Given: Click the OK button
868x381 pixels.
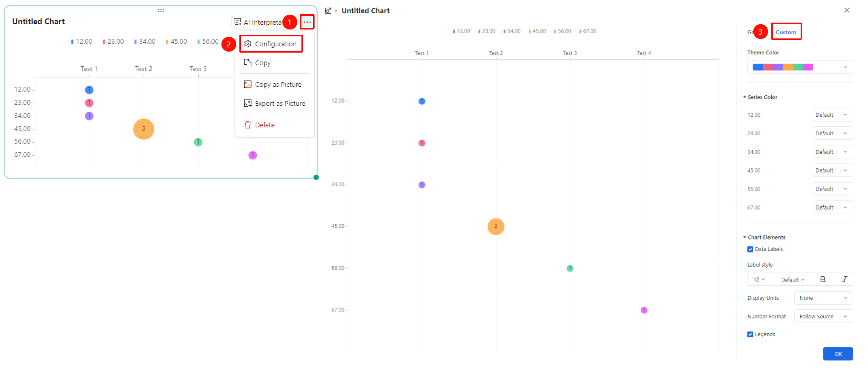Looking at the screenshot, I should [x=838, y=354].
